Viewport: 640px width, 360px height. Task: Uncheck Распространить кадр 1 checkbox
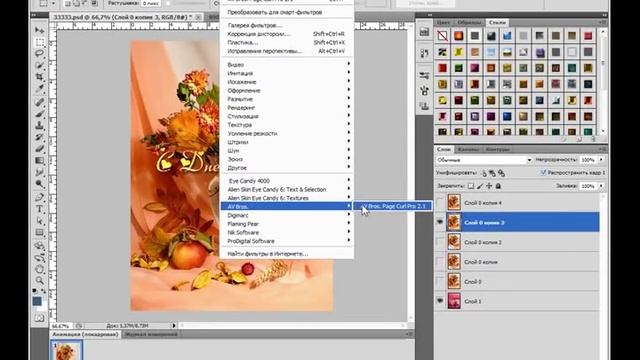click(x=543, y=173)
